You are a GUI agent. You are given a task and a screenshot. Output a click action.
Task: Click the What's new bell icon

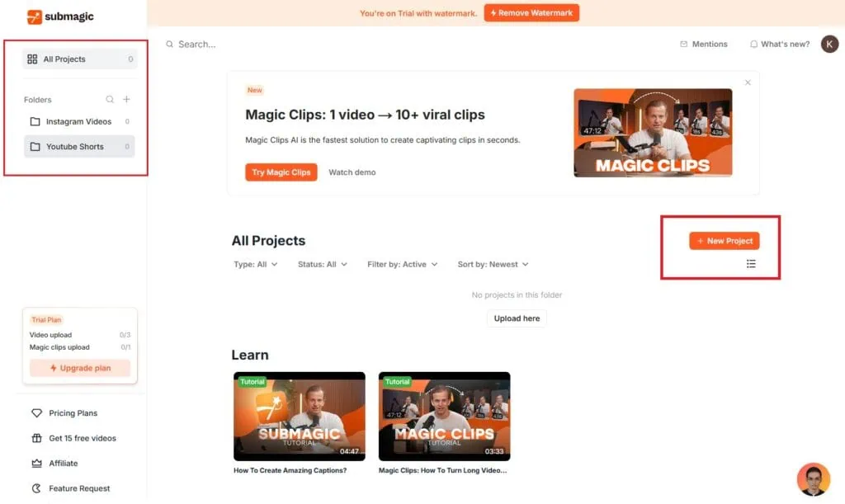click(x=753, y=45)
